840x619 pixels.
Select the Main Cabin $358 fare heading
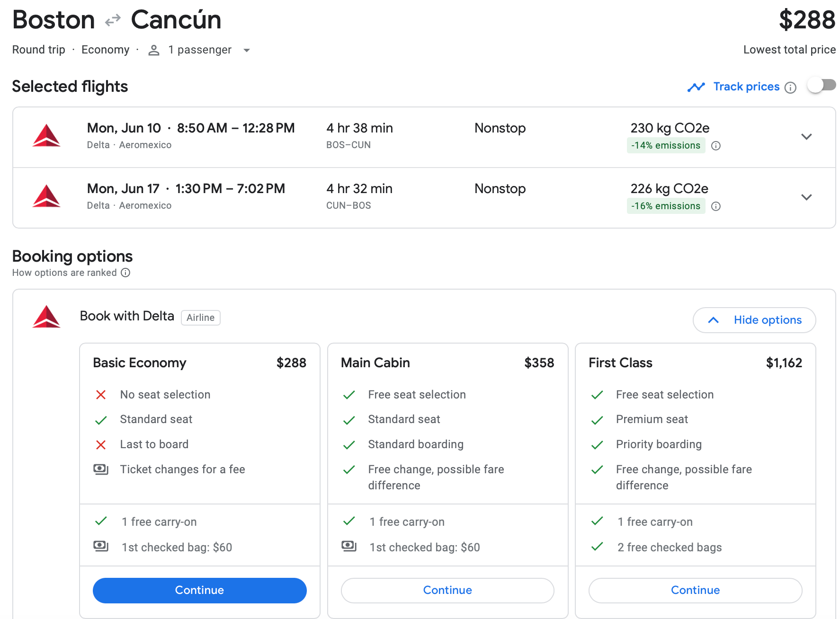(447, 363)
